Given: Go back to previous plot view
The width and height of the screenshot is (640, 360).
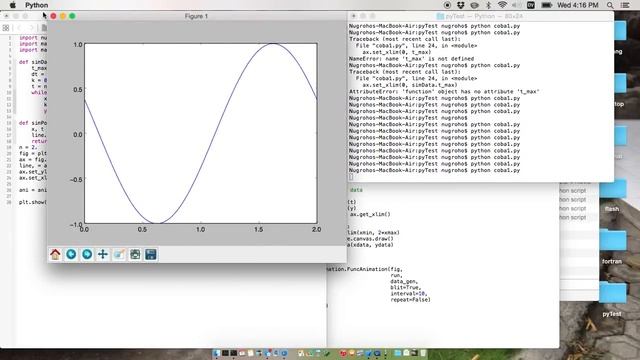Looking at the screenshot, I should [x=71, y=254].
